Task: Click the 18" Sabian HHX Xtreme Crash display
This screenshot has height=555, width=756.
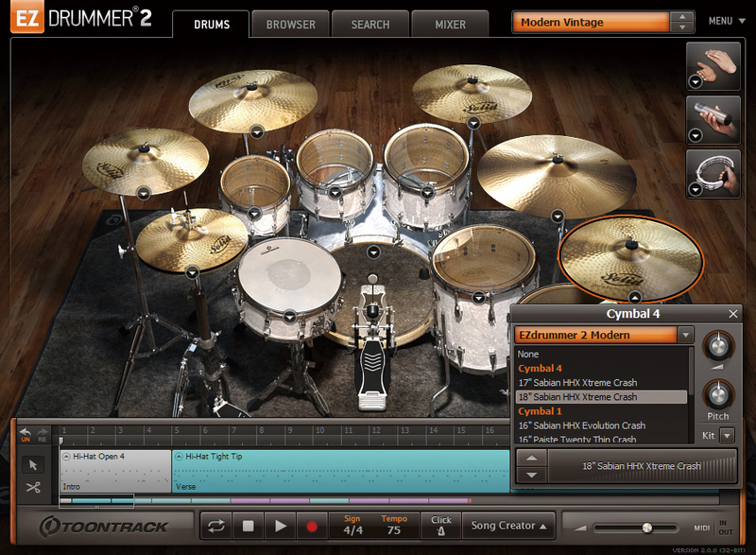Action: pyautogui.click(x=642, y=466)
